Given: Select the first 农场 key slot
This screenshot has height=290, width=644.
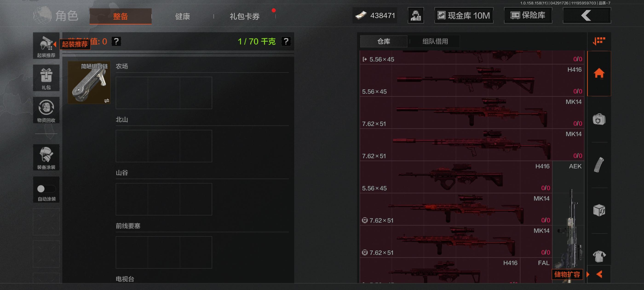Looking at the screenshot, I should pos(132,93).
